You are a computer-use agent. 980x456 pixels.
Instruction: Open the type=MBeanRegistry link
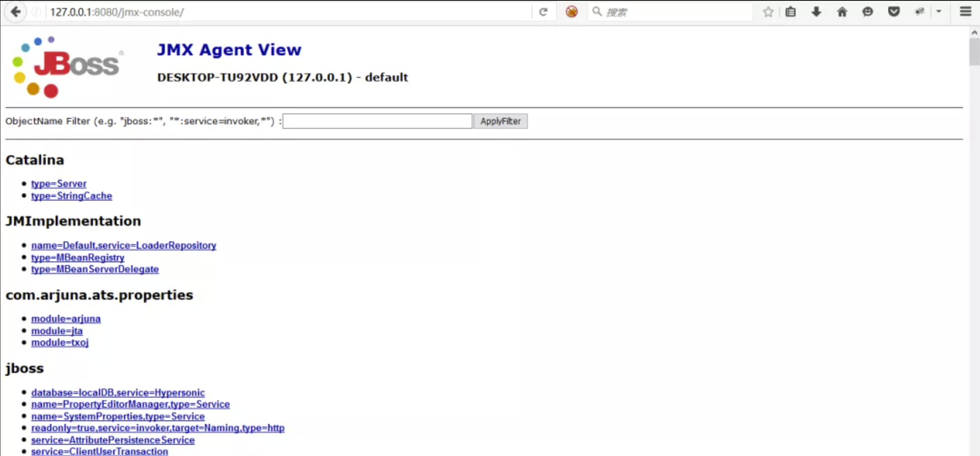(77, 257)
